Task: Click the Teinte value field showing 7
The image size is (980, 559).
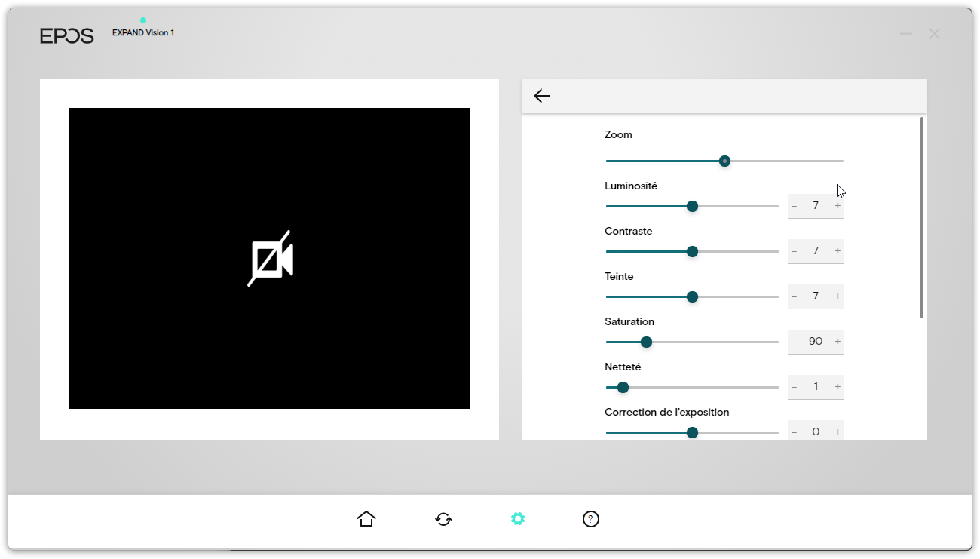Action: [816, 296]
